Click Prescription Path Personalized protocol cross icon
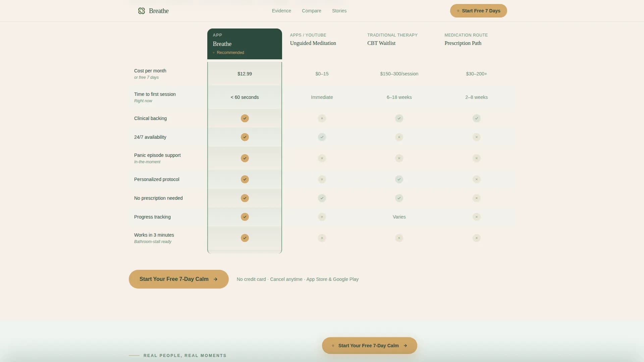Image resolution: width=644 pixels, height=362 pixels. click(476, 179)
